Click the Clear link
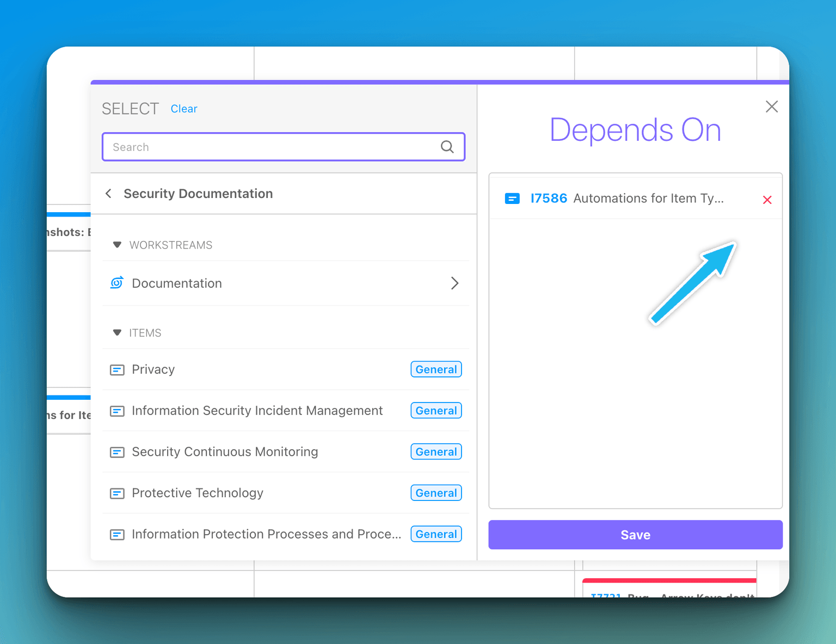836x644 pixels. tap(184, 108)
